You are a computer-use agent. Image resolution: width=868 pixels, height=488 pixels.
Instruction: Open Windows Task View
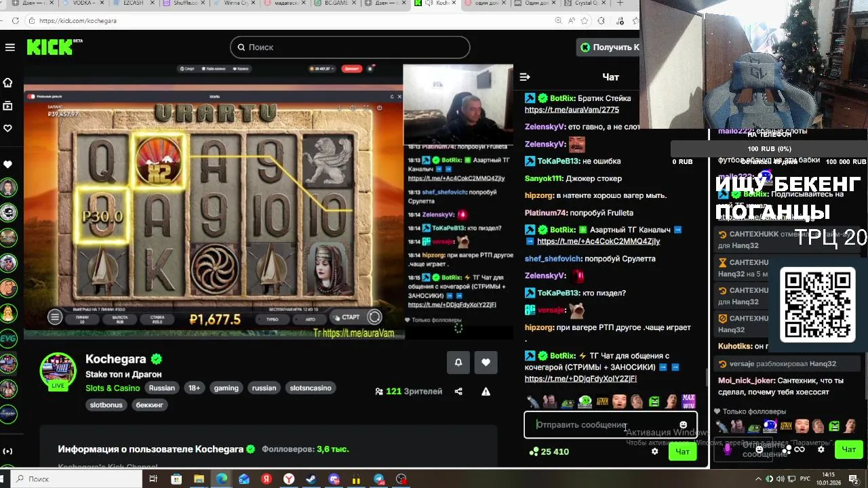153,479
